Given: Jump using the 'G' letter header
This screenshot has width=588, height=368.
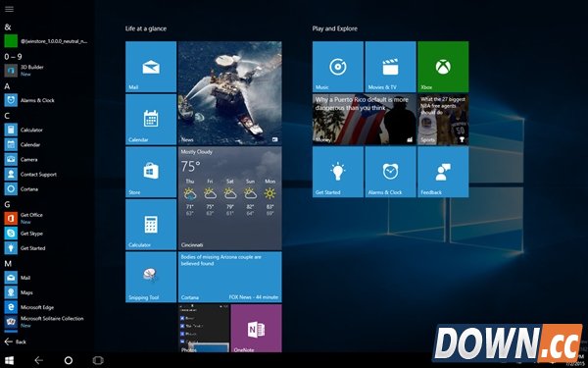Looking at the screenshot, I should (x=7, y=205).
